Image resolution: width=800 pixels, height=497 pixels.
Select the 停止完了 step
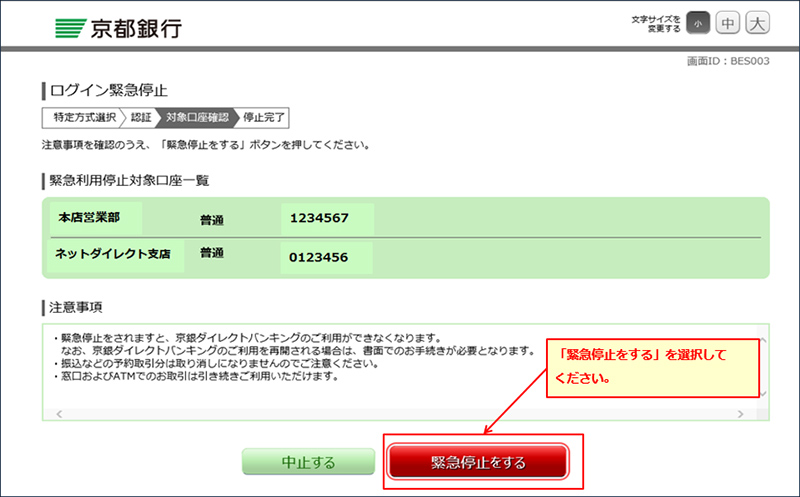(263, 117)
